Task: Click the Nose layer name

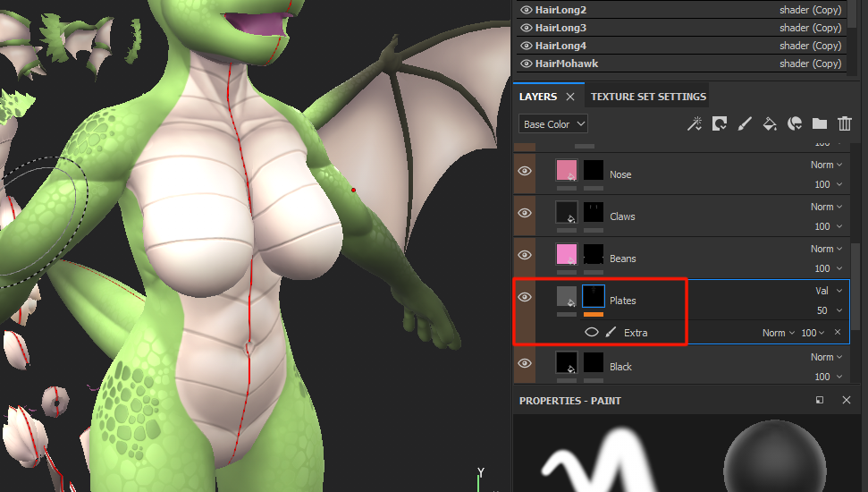Action: click(x=620, y=174)
